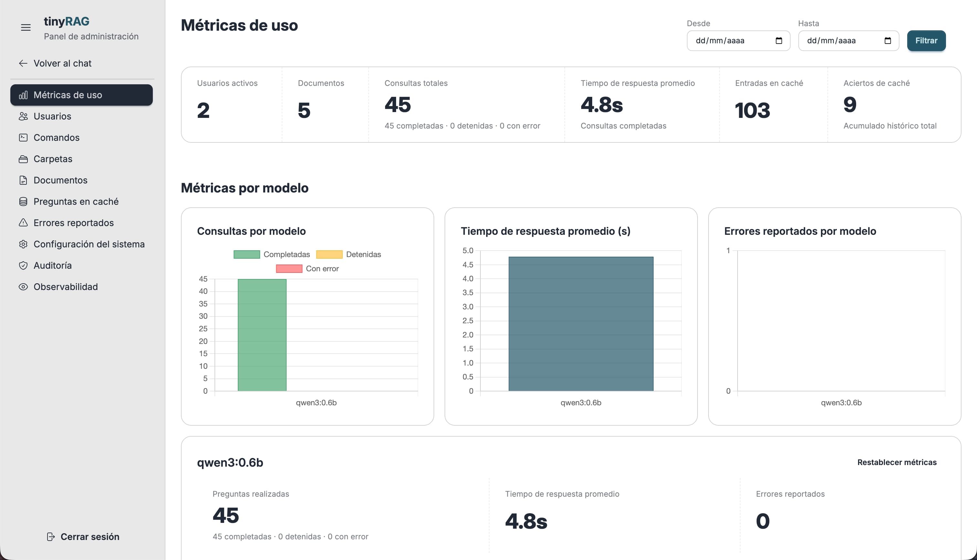The height and width of the screenshot is (560, 977).
Task: Toggle the Completadas legend in Consultas por modelo
Action: 272,254
